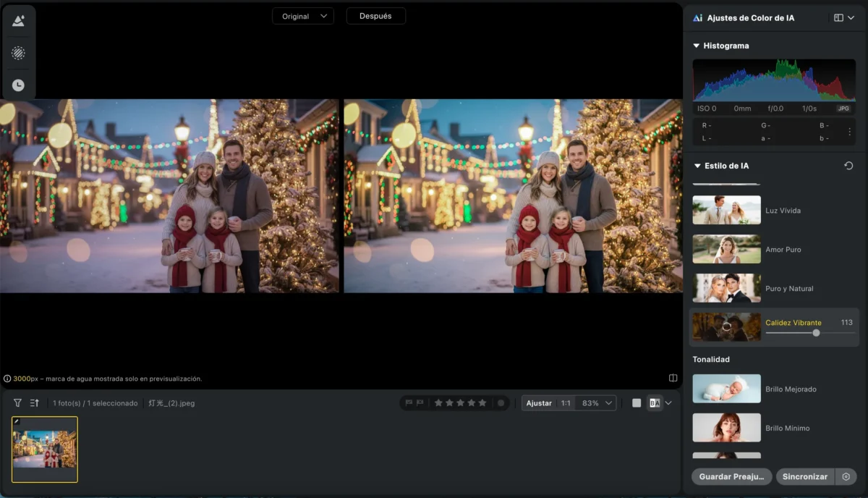Screen dimensions: 868x498
Task: Open the 83% zoom level dropdown
Action: tap(597, 403)
